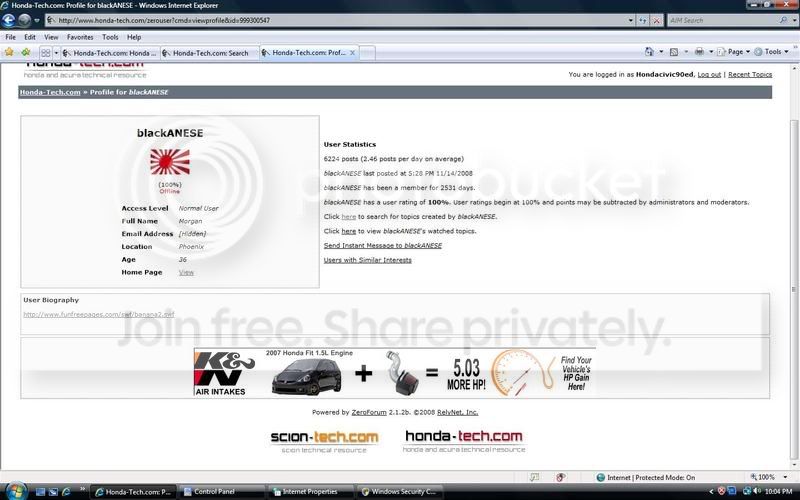Viewport: 800px width, 500px height.
Task: Open the Tools command bar menu
Action: point(772,52)
